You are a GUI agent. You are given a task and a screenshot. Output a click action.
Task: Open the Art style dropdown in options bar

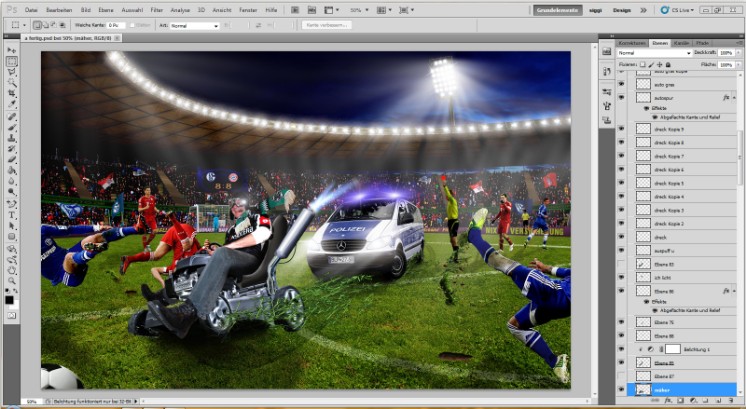[x=193, y=25]
